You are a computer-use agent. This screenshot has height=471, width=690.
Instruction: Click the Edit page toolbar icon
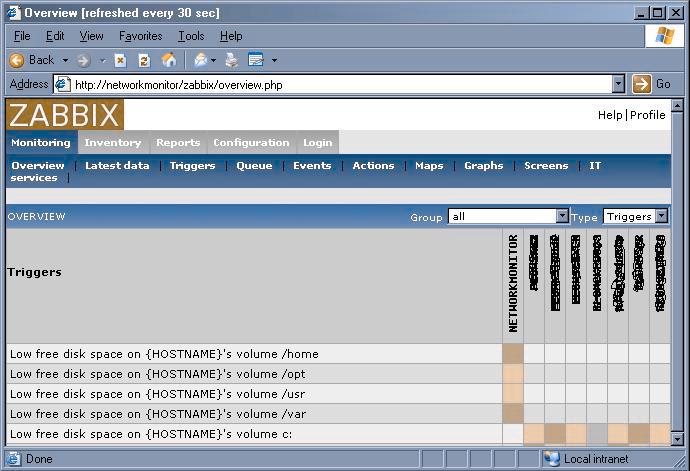tap(256, 59)
